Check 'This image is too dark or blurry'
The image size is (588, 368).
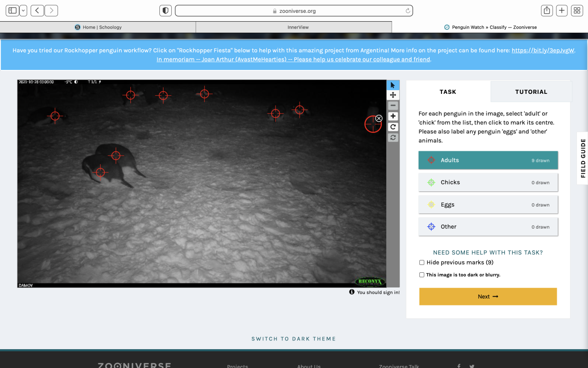422,275
